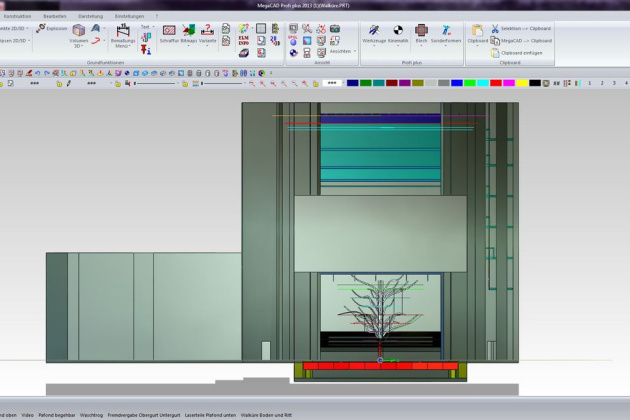Click Clipboard einfügen button
The image size is (630, 420).
tap(518, 52)
